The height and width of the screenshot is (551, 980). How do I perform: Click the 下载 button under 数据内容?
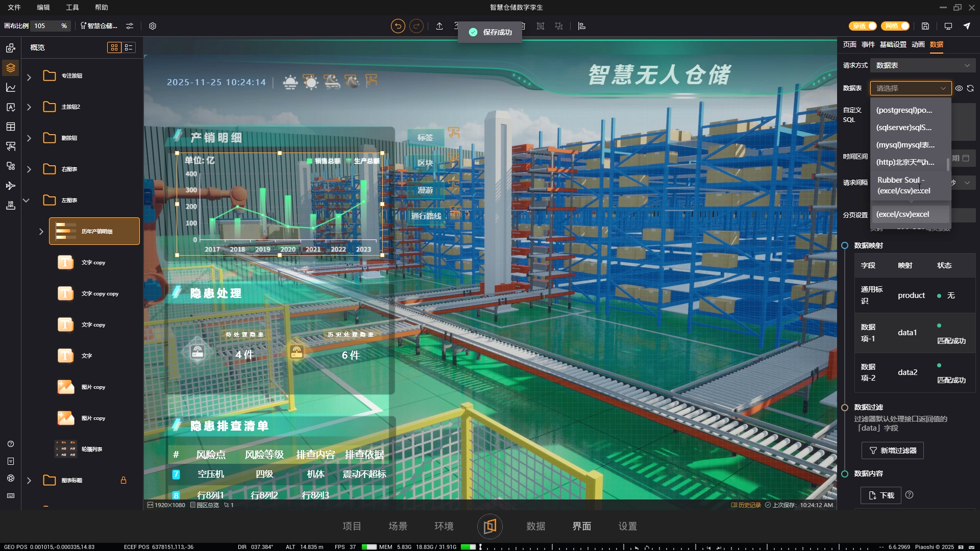tap(880, 495)
